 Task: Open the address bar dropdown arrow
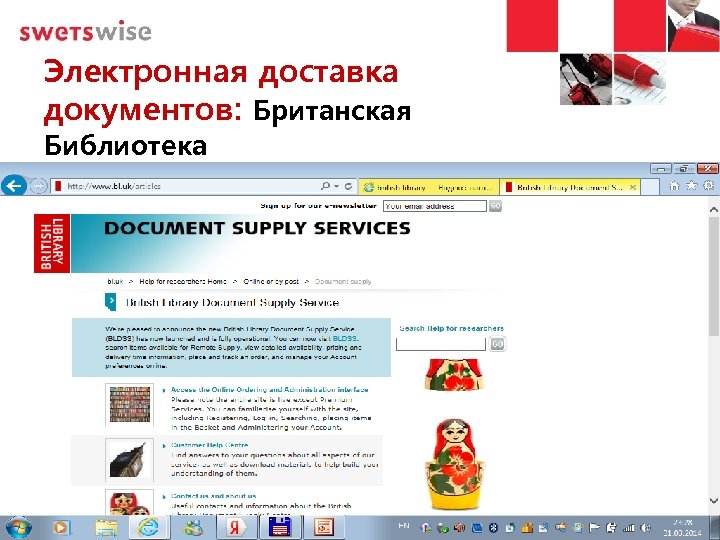coord(337,186)
